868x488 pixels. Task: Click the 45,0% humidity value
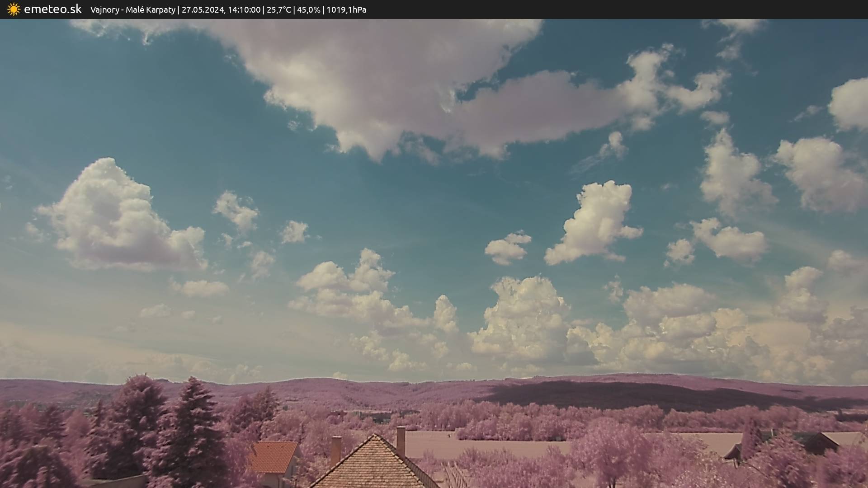click(308, 10)
